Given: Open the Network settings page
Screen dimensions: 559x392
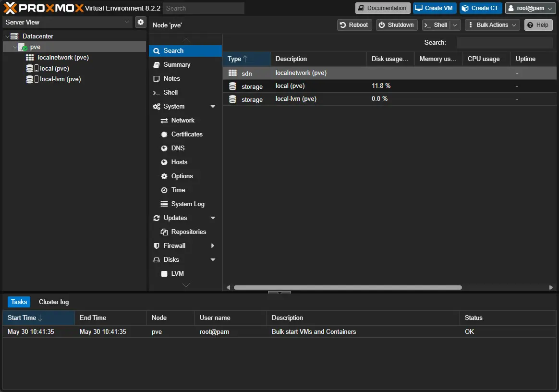Looking at the screenshot, I should tap(182, 121).
